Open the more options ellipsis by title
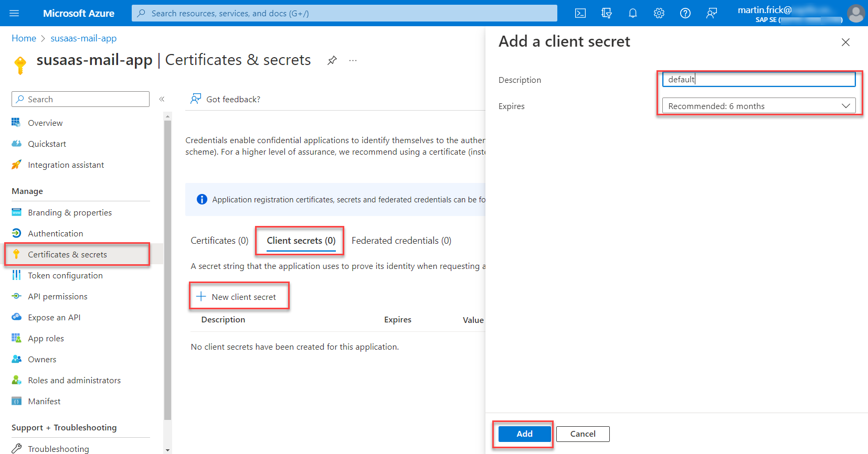This screenshot has height=454, width=868. (353, 60)
